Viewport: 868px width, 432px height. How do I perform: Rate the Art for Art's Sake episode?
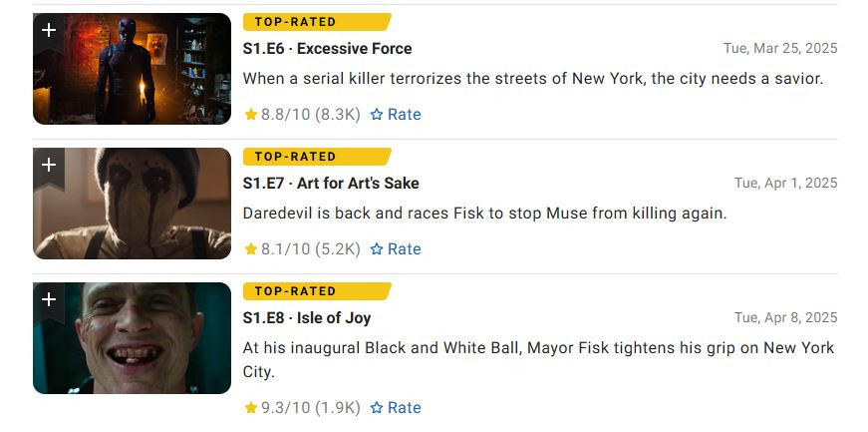click(x=396, y=249)
